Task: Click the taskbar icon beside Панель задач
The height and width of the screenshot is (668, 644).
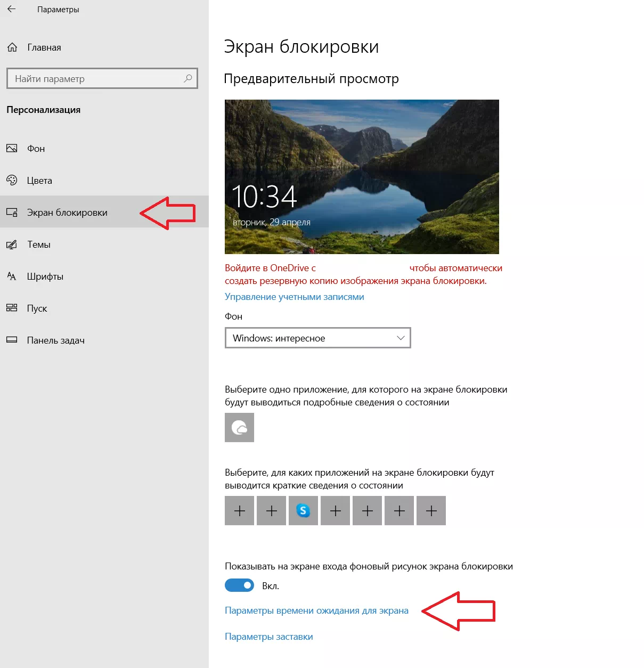Action: click(x=12, y=340)
